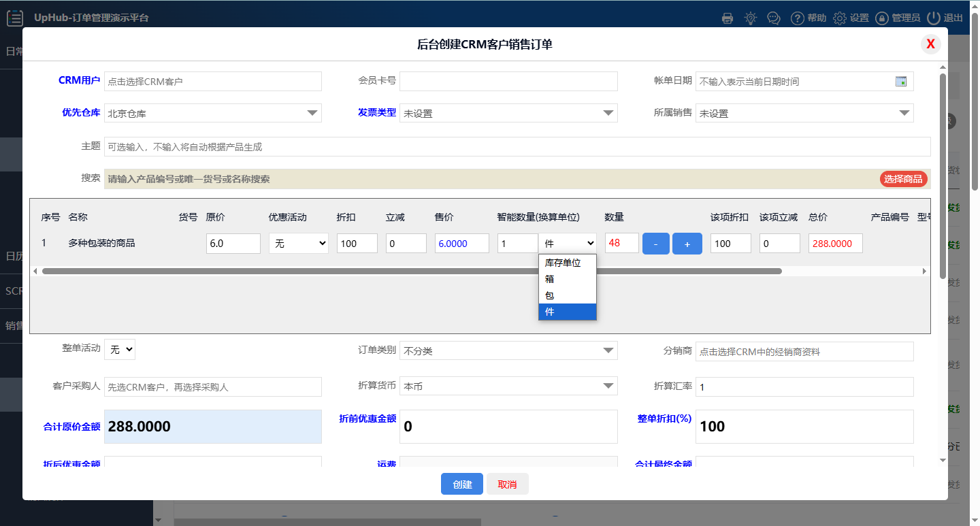Increase quantity with the plus button

coord(687,244)
